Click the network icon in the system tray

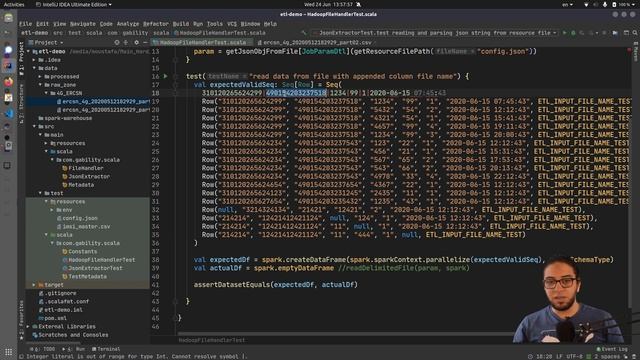tap(586, 4)
